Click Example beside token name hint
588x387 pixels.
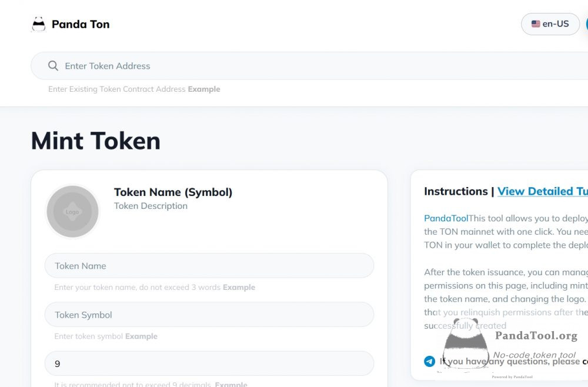click(x=239, y=287)
